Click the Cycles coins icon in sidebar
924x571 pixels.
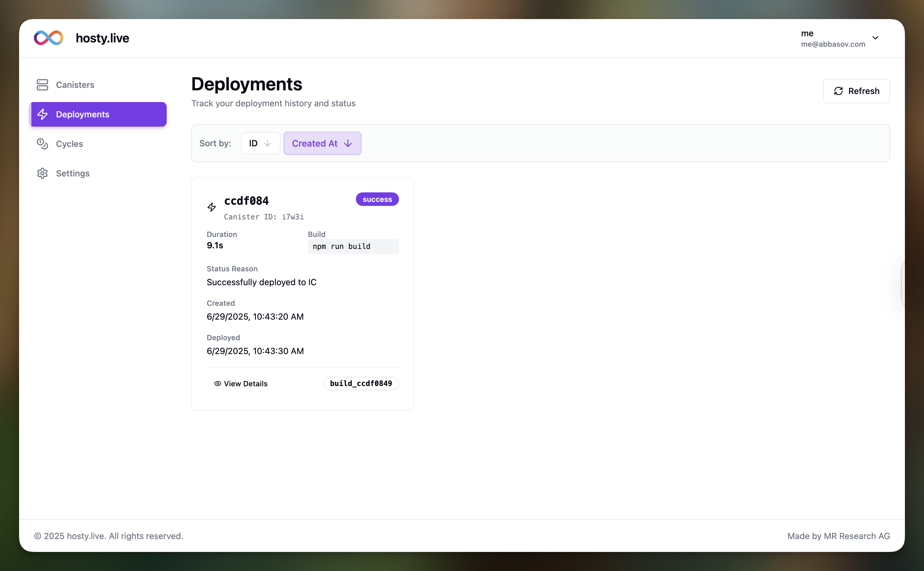(x=42, y=144)
